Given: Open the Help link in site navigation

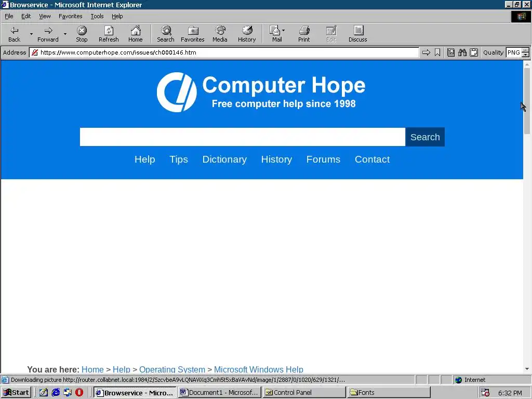Looking at the screenshot, I should (x=144, y=159).
